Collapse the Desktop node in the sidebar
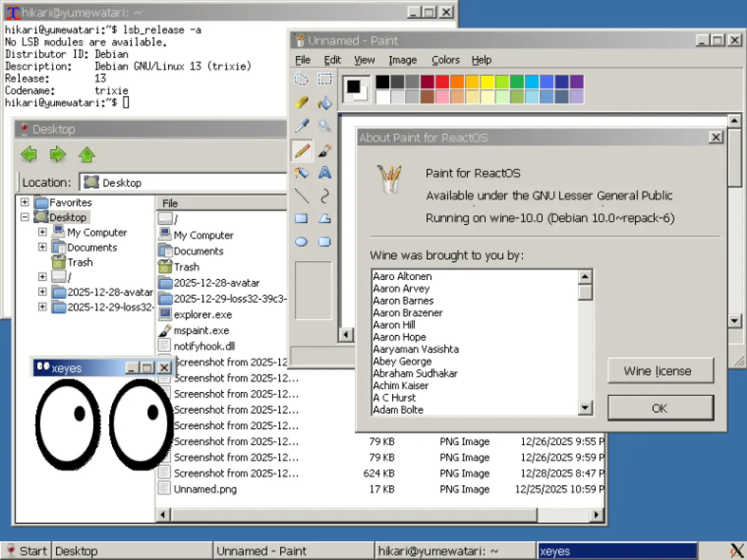 coord(24,216)
